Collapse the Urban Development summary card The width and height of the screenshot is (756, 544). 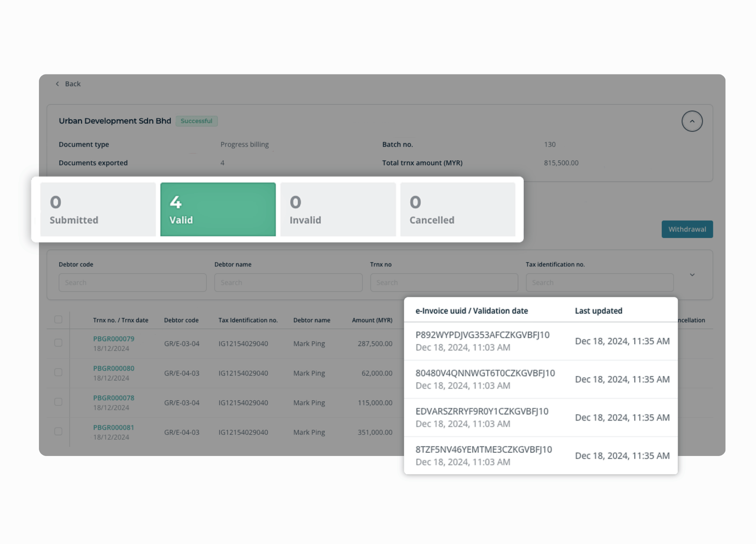(692, 121)
